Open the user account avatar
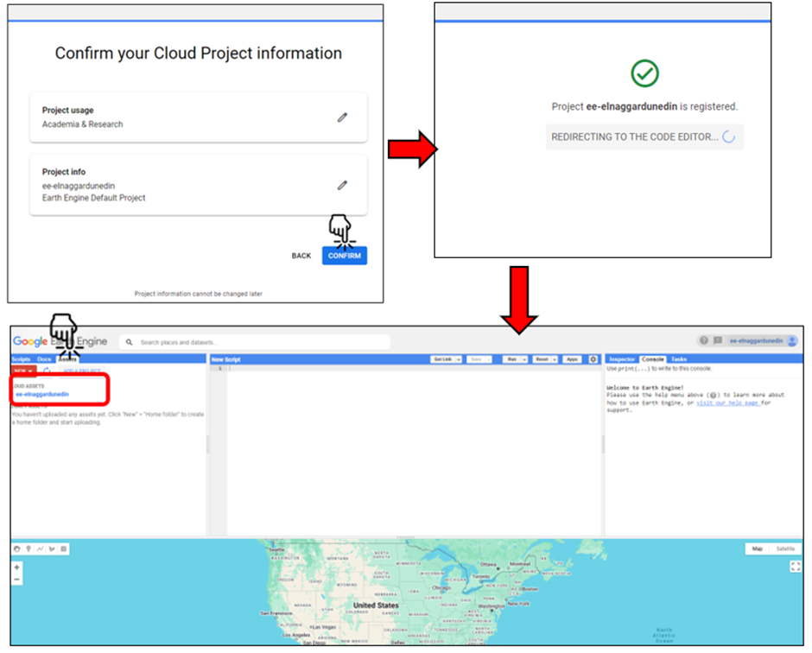 (x=792, y=340)
